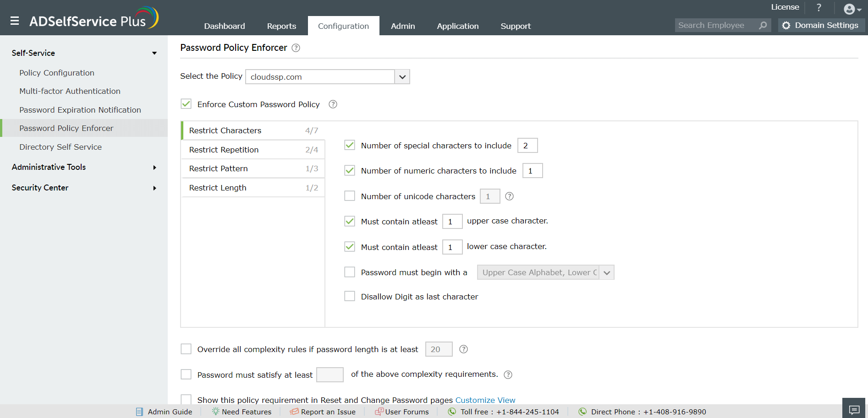Click help icon beside Password Policy Enforcer title
This screenshot has height=418, width=868.
click(296, 48)
